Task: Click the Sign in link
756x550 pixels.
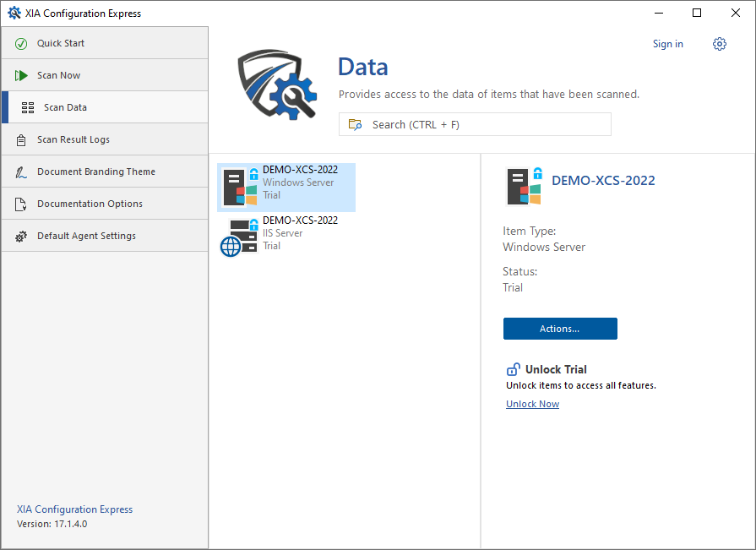Action: click(667, 44)
